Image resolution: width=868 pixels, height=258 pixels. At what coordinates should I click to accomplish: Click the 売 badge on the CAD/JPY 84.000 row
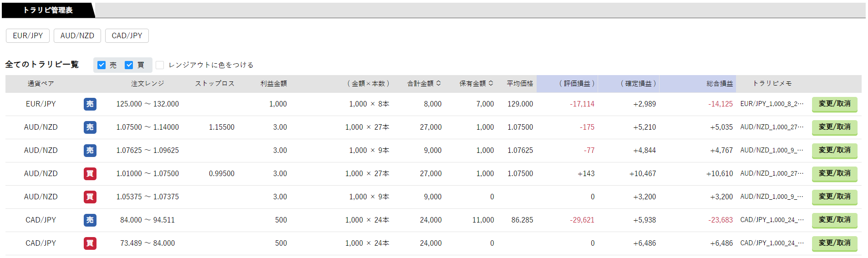click(x=90, y=220)
